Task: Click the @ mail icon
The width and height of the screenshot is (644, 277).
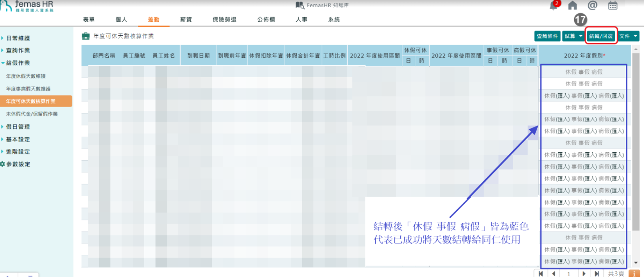Action: pyautogui.click(x=592, y=5)
